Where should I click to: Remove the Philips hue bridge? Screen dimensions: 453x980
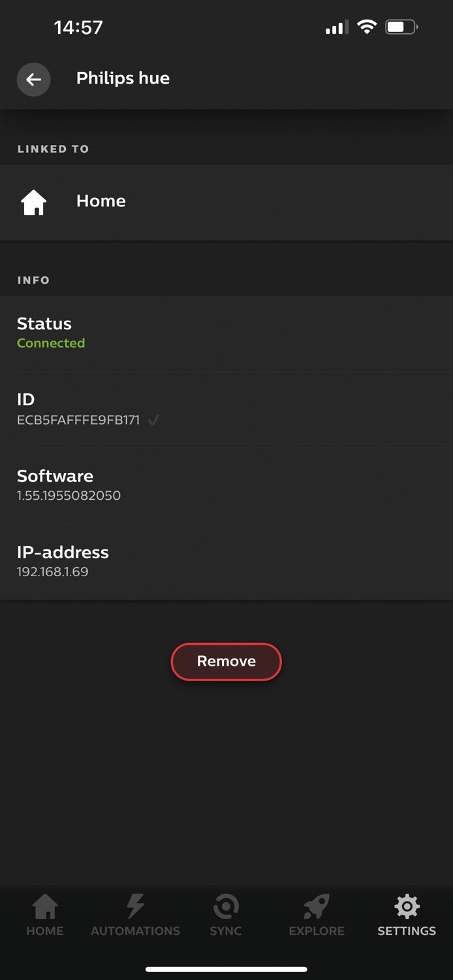(x=226, y=661)
